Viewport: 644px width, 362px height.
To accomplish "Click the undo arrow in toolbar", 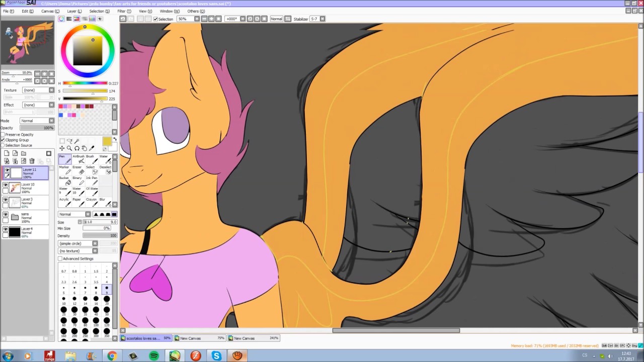I will (x=123, y=19).
